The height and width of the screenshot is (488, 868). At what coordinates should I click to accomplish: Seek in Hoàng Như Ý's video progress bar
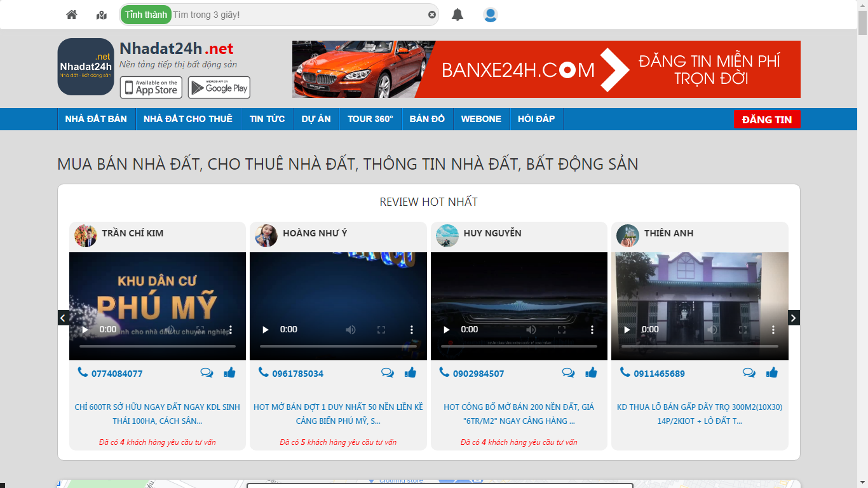[x=338, y=346]
